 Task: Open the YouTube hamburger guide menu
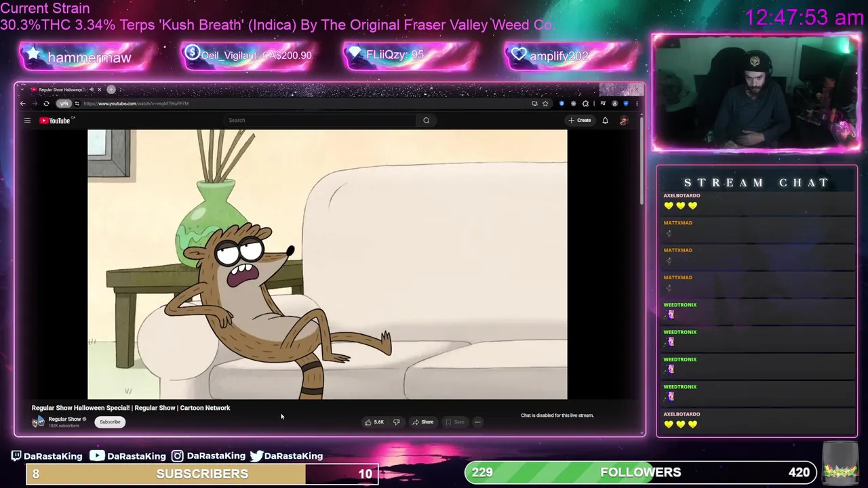[27, 121]
